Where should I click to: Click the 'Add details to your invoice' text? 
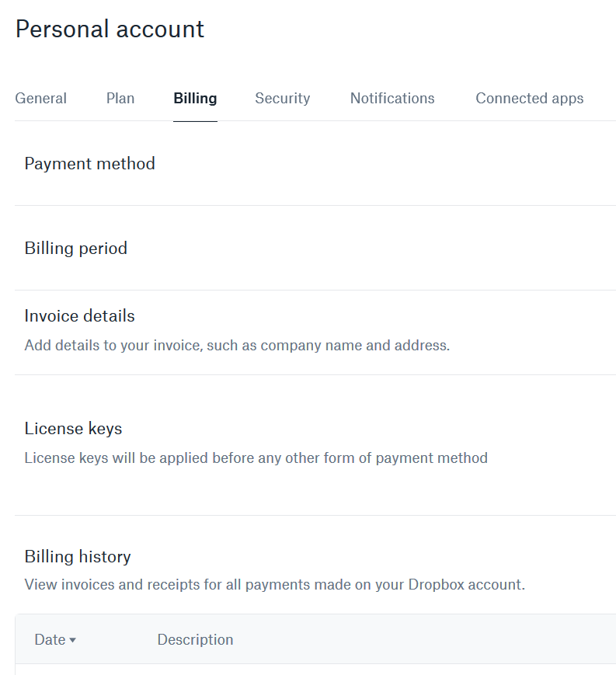[x=237, y=346]
